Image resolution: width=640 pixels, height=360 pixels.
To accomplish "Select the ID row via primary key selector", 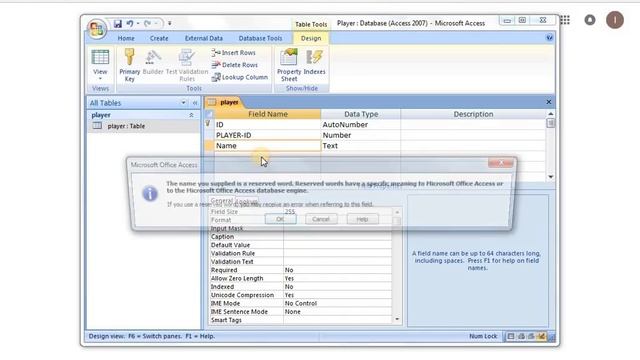I will [209, 124].
